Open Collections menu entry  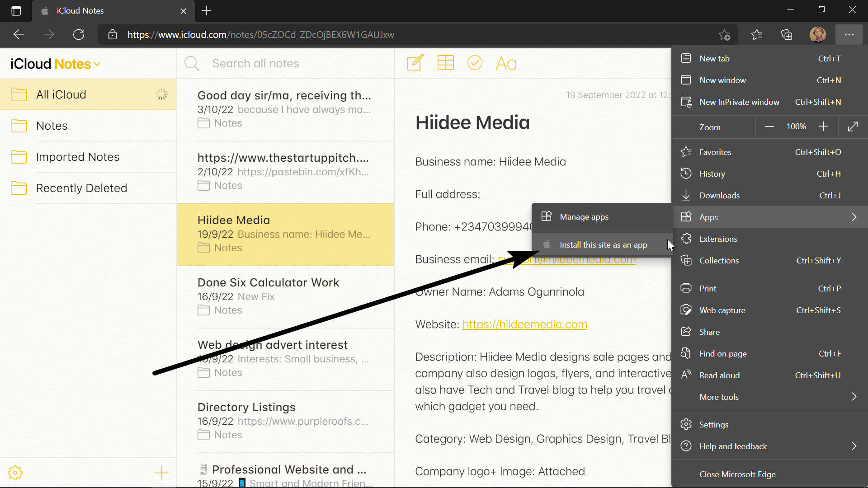tap(770, 260)
